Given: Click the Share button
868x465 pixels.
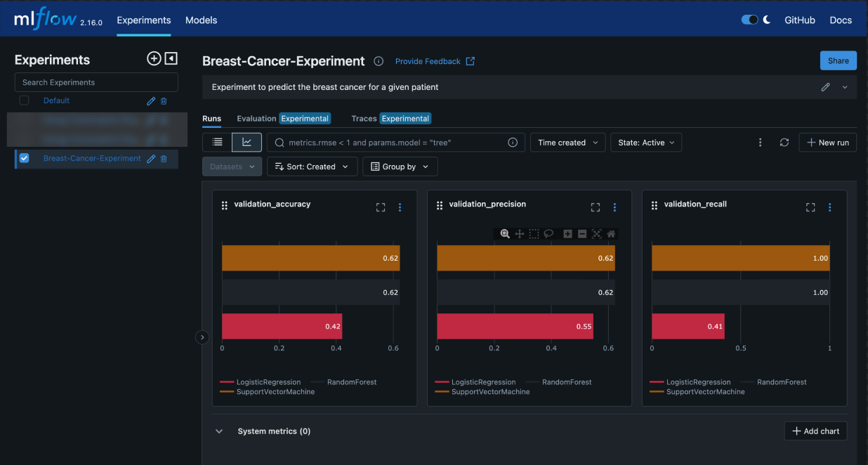Looking at the screenshot, I should tap(838, 60).
